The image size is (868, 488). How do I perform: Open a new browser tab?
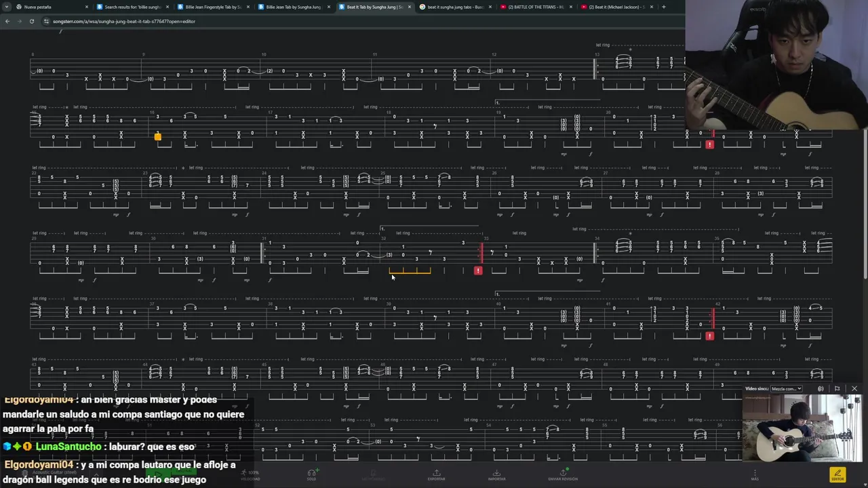[663, 7]
